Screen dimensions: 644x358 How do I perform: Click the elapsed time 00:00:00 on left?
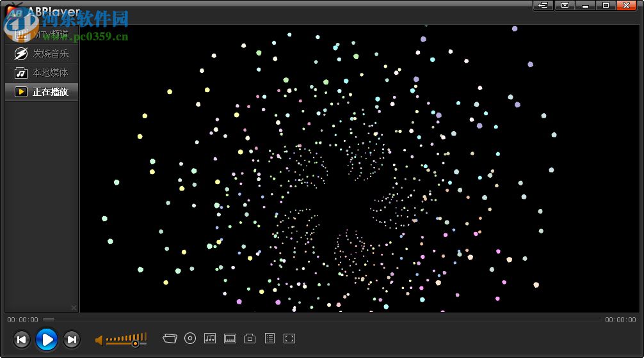22,320
